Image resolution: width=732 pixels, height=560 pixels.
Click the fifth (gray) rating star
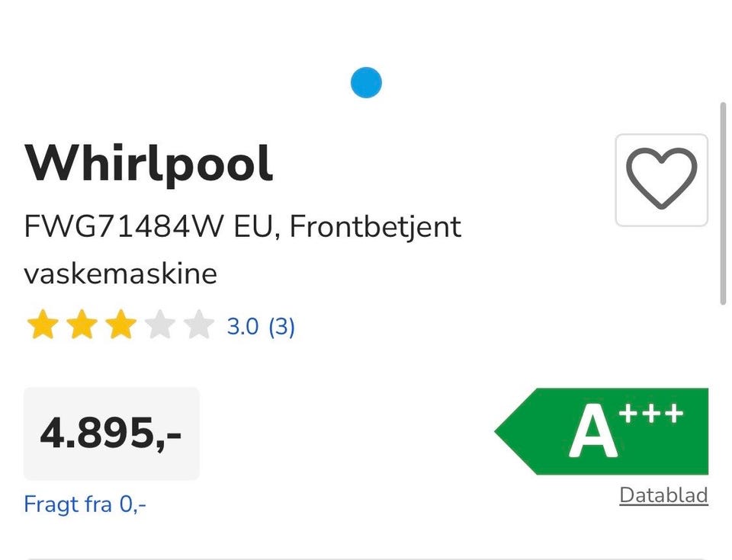click(x=198, y=326)
